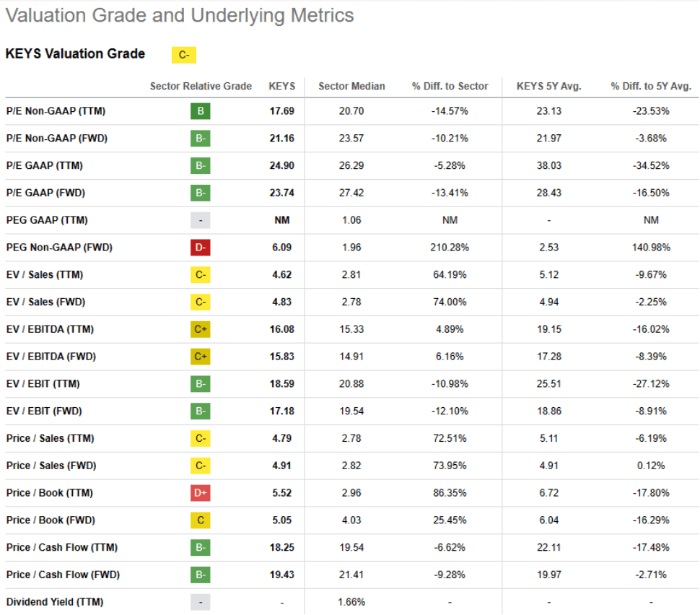The image size is (700, 615).
Task: Click the KEYS Valuation Grade heading
Action: [x=74, y=53]
